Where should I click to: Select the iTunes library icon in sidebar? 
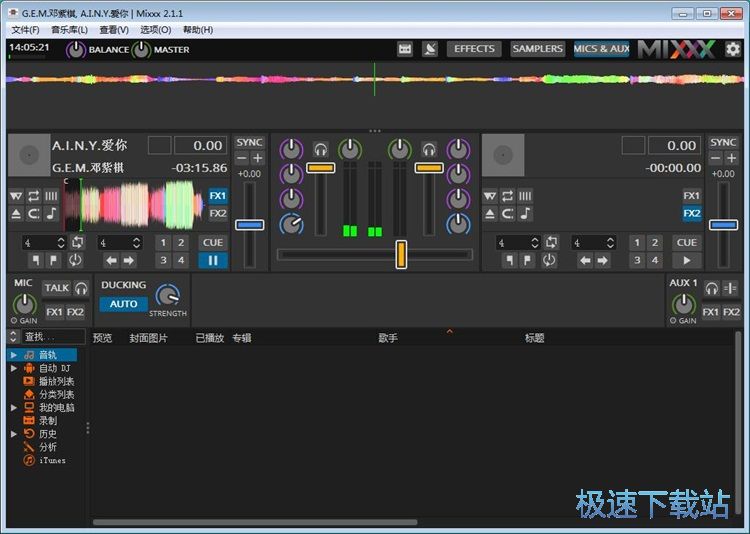[30, 460]
